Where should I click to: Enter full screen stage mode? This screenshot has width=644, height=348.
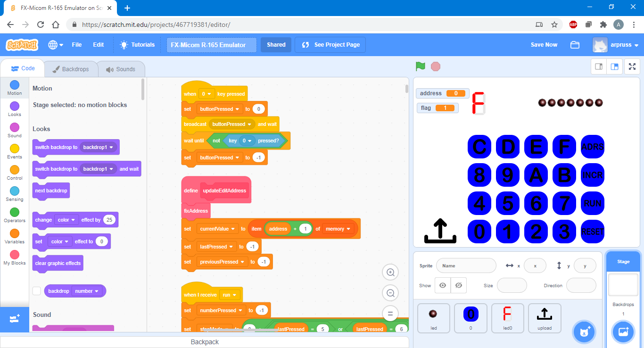pyautogui.click(x=632, y=67)
